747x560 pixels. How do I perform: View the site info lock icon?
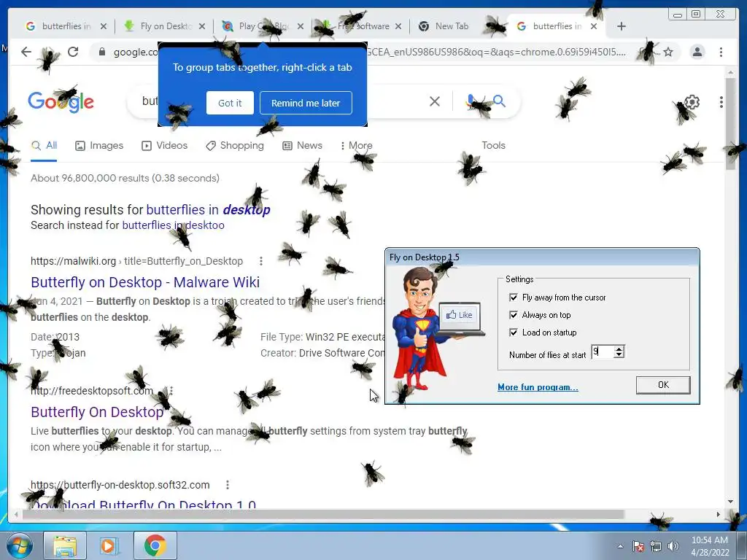tap(102, 52)
